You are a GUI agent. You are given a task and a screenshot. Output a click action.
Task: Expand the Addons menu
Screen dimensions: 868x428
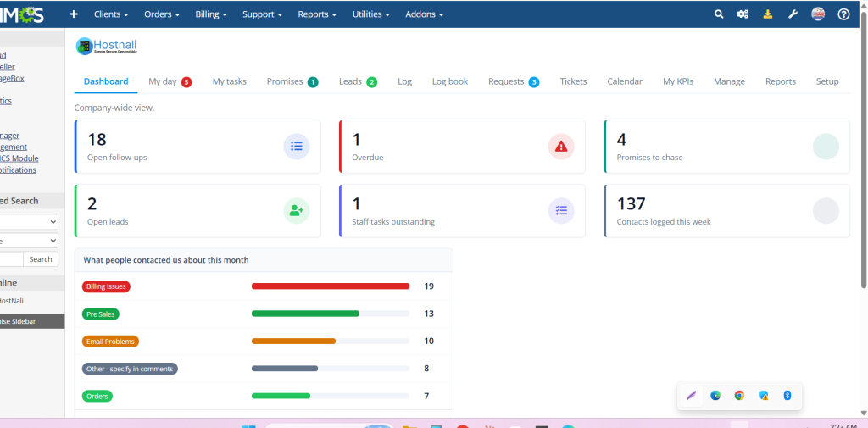click(424, 14)
